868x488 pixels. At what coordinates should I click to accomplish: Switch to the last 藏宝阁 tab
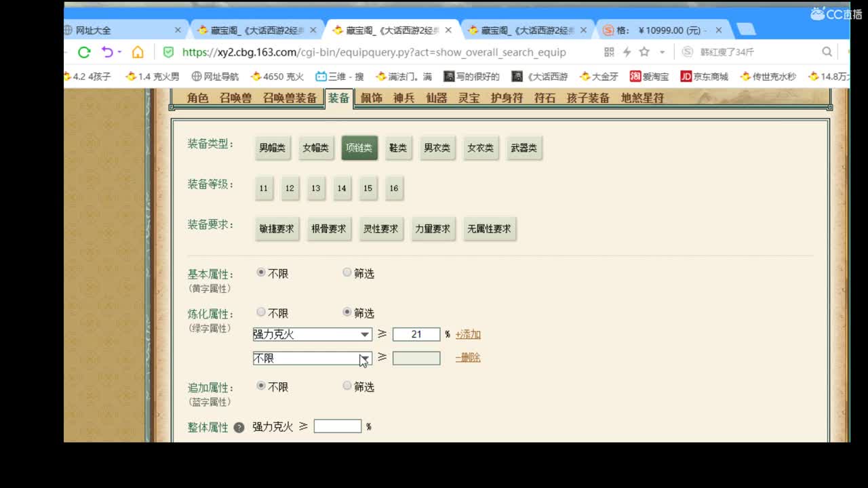[528, 30]
